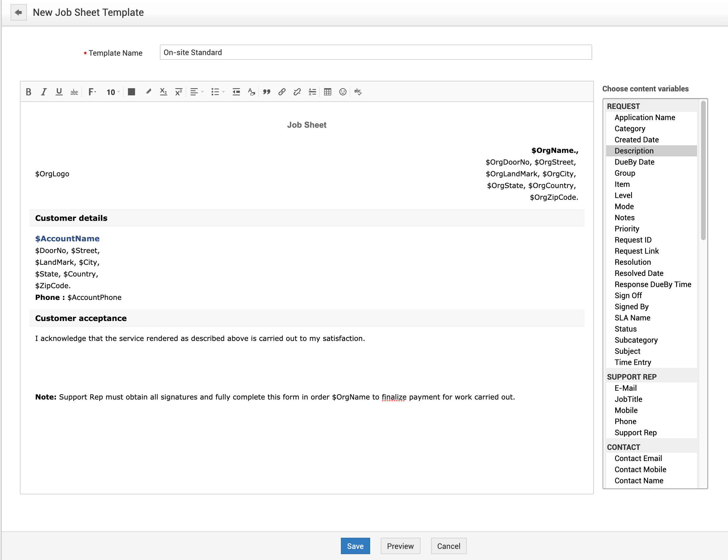Open the font family dropdown
The height and width of the screenshot is (560, 728).
92,92
